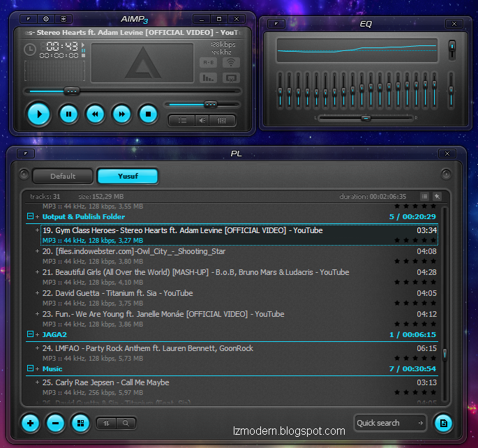Skip to the next track
Screen dimensions: 478x448
[x=121, y=114]
